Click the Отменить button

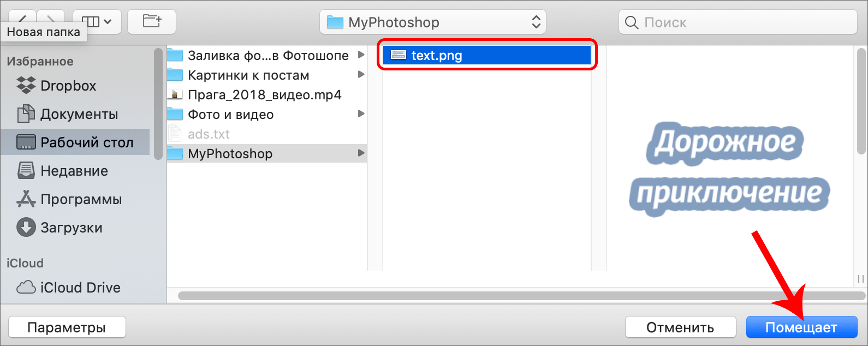click(680, 327)
